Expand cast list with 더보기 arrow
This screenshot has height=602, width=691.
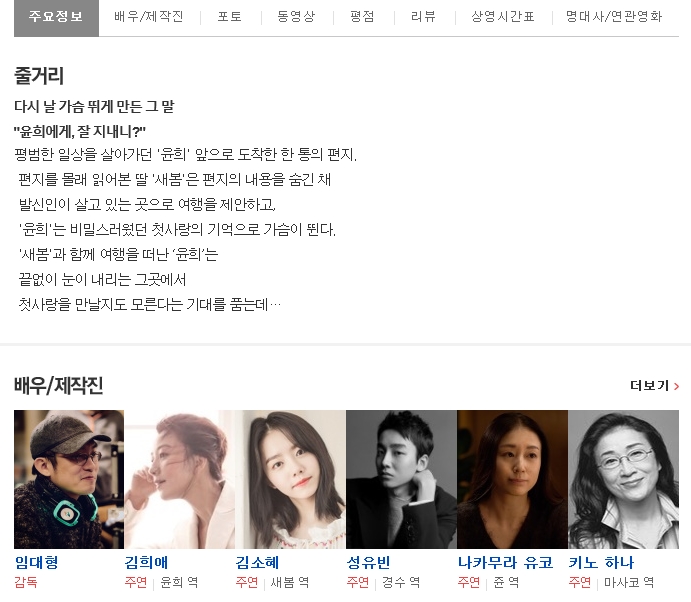coord(654,386)
